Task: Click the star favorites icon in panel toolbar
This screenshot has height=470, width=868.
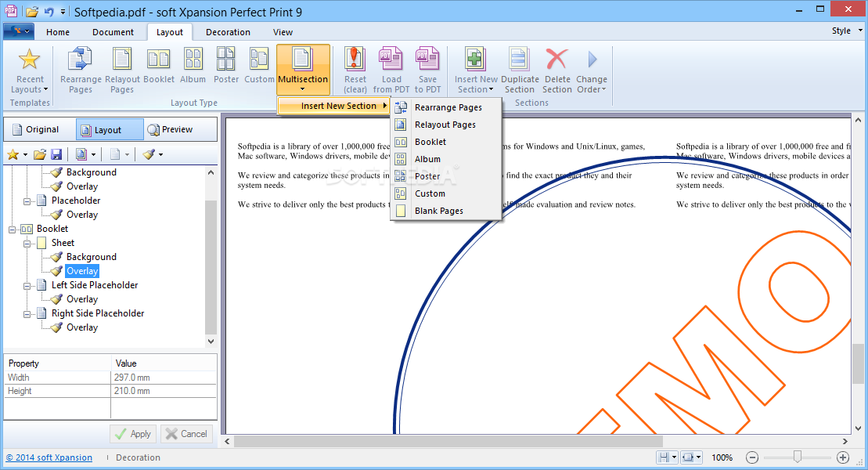Action: coord(13,154)
